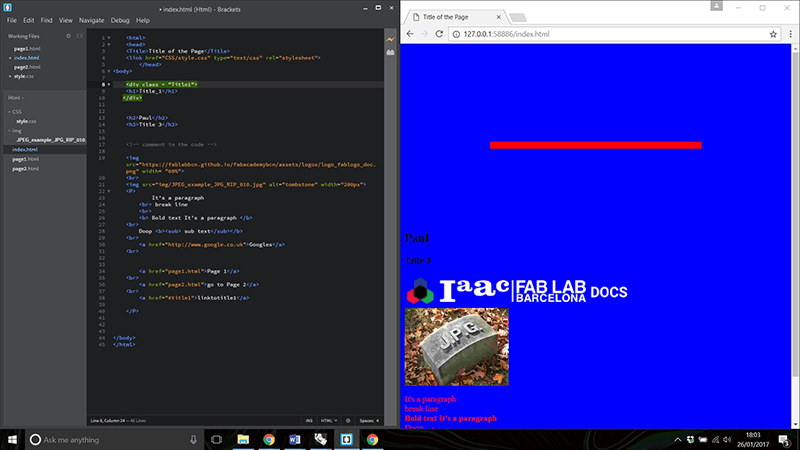
Task: Open the Debug menu
Action: pos(120,20)
